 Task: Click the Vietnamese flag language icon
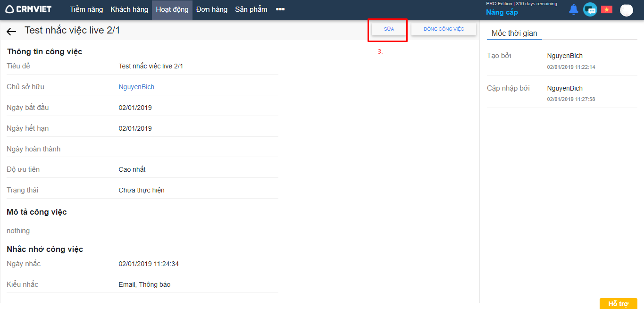tap(606, 9)
